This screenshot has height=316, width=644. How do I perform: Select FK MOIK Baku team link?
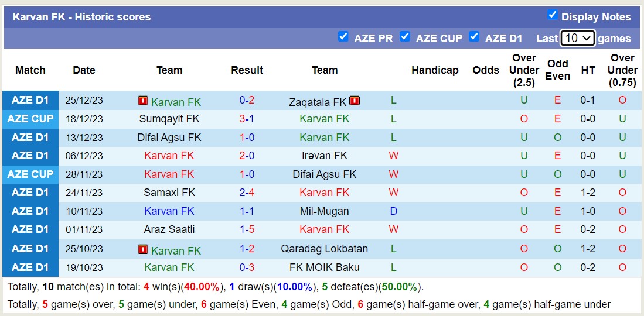325,267
